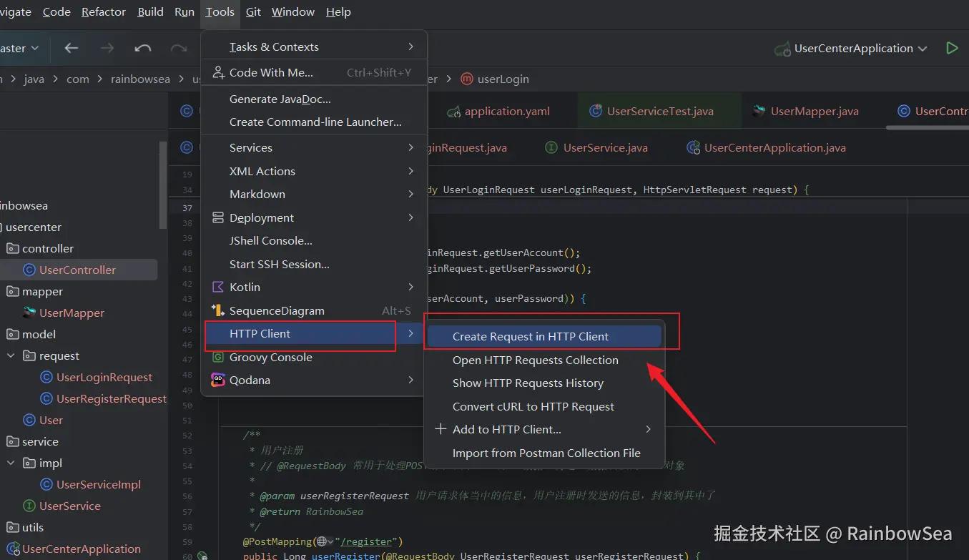Image resolution: width=969 pixels, height=560 pixels.
Task: Expand the Tasks & Contexts submenu arrow
Action: 410,46
